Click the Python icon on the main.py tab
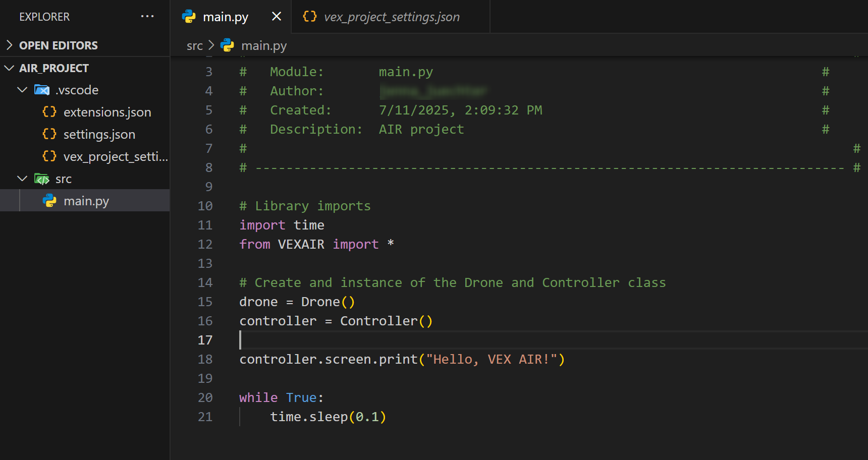This screenshot has height=460, width=868. (189, 17)
